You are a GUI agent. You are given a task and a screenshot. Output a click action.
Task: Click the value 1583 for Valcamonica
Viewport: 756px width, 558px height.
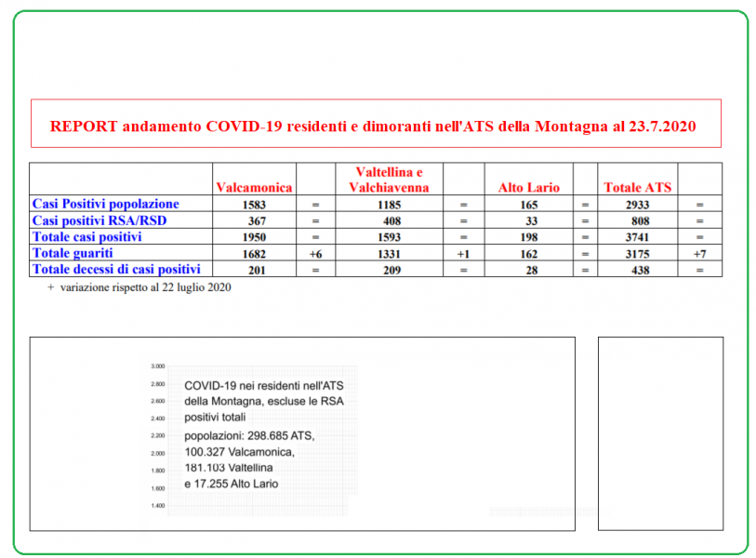click(x=254, y=205)
